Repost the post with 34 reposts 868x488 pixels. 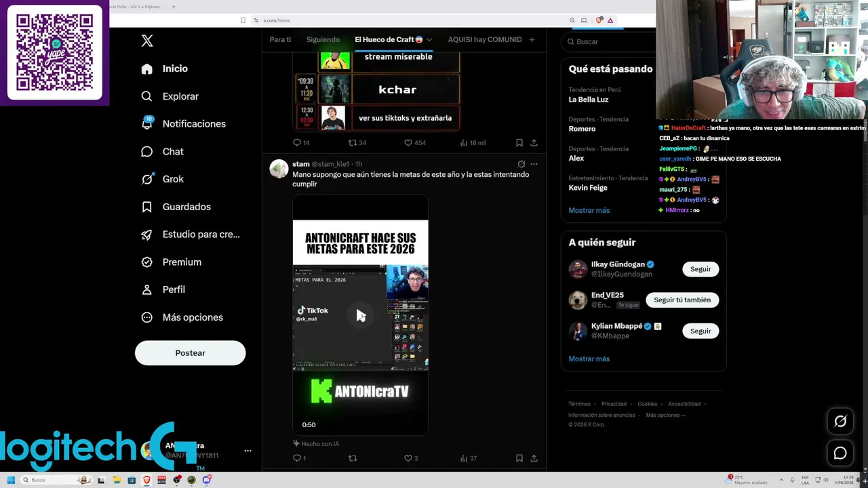coord(357,143)
